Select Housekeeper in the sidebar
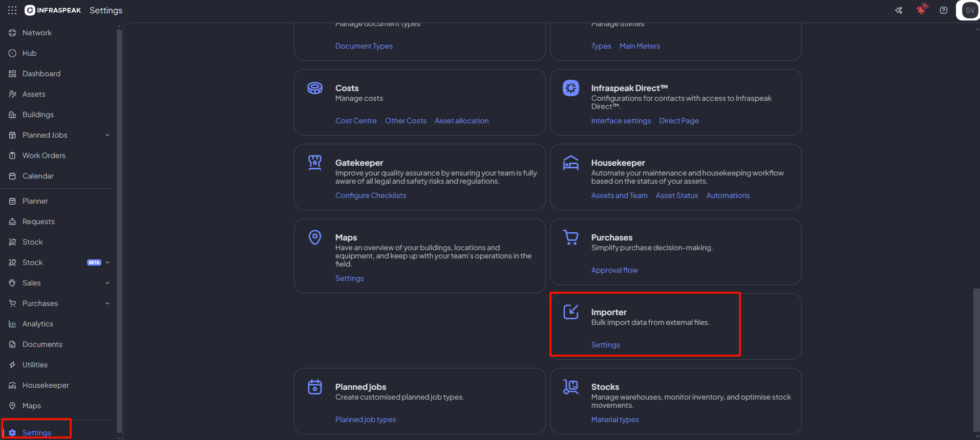Screen dimensions: 980x440 [46, 385]
